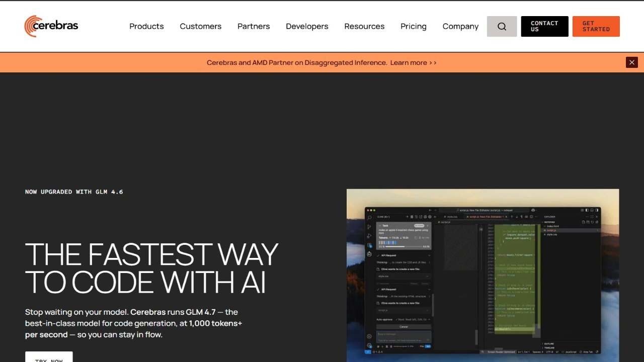Viewport: 644px width, 362px height.
Task: Open the Customers menu
Action: (201, 27)
